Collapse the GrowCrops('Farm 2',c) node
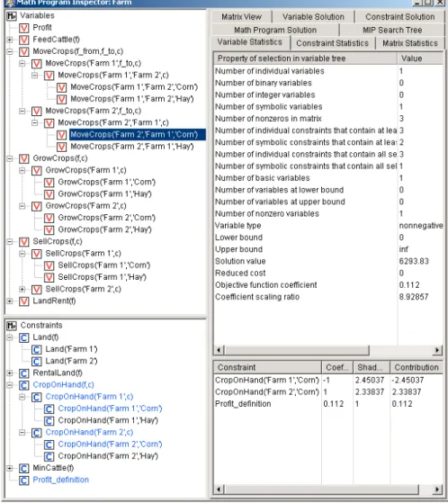Screen dimensions: 448x503 [x=22, y=206]
